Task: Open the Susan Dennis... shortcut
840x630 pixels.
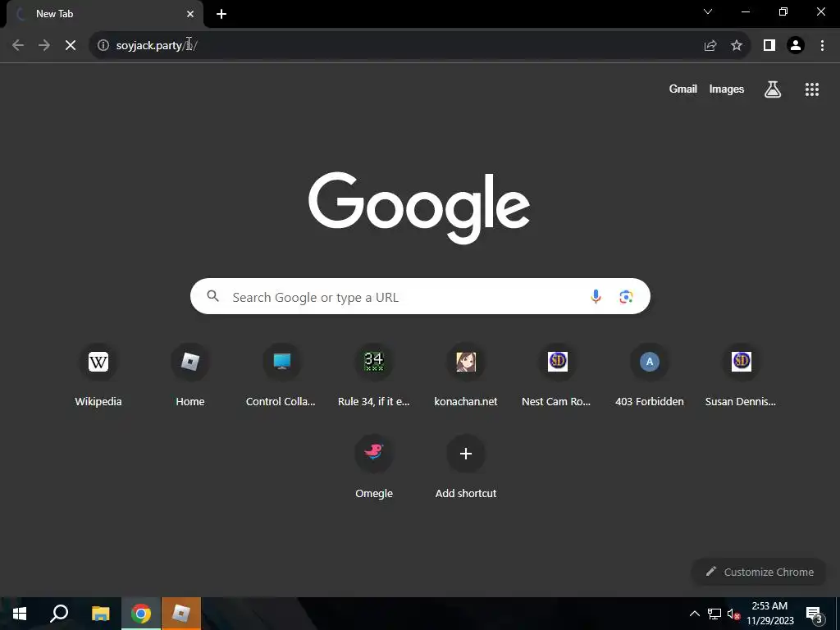Action: coord(741,376)
